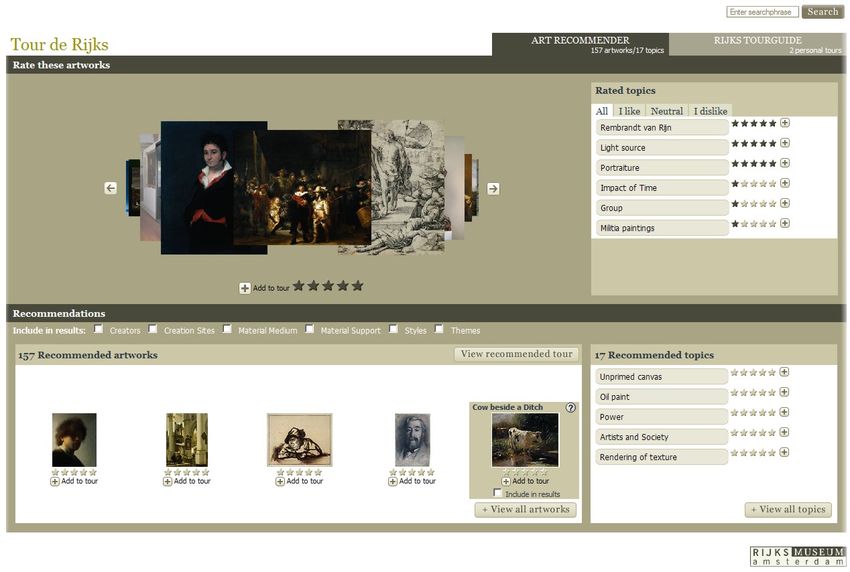The image size is (850, 572).
Task: Open the Militia paintings topic
Action: 662,228
